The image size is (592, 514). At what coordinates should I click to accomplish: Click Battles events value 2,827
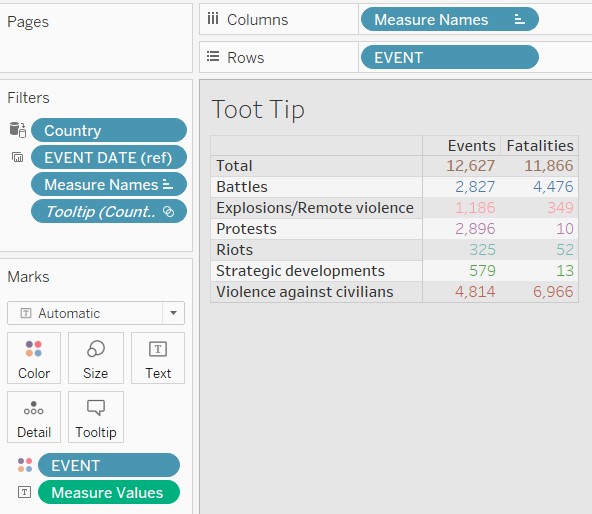[475, 187]
